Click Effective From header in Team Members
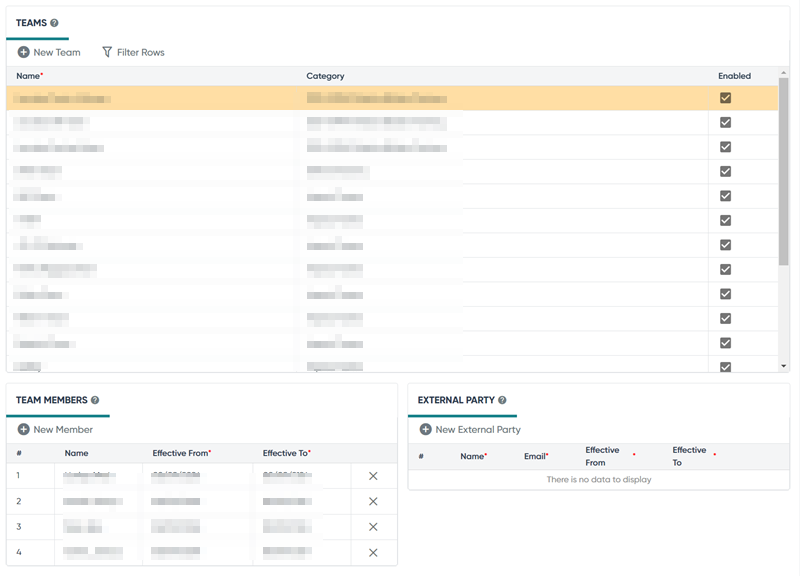The height and width of the screenshot is (576, 800). point(182,453)
